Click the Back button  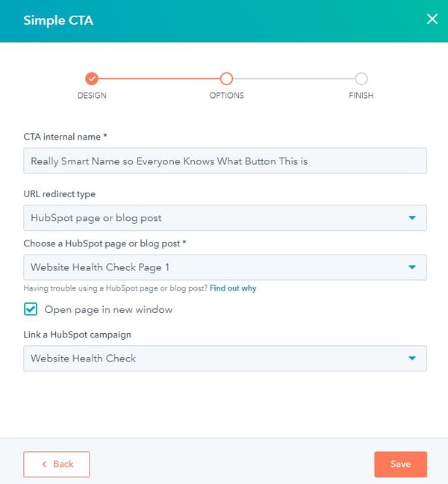(x=57, y=464)
